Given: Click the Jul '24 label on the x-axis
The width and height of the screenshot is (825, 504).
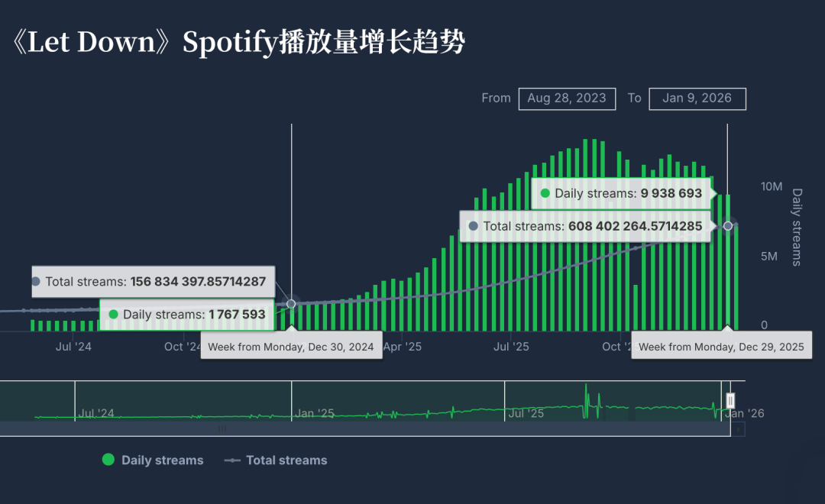Looking at the screenshot, I should (x=74, y=347).
